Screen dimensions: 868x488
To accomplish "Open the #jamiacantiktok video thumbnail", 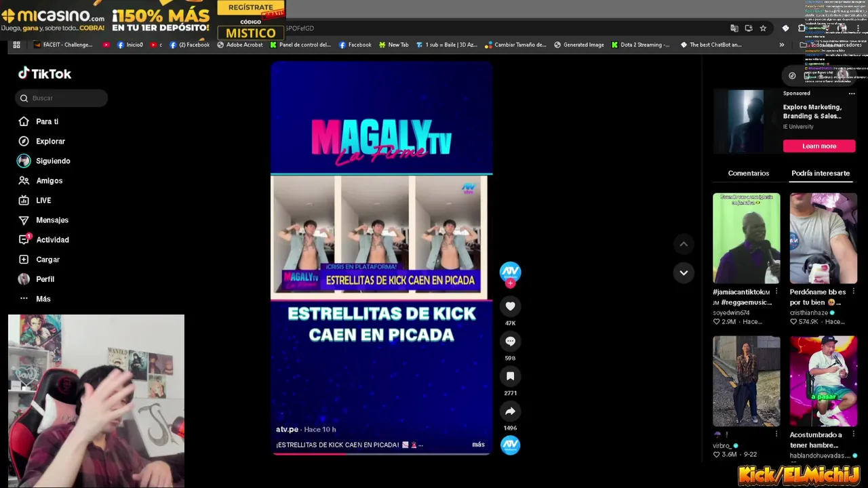I will [x=746, y=238].
